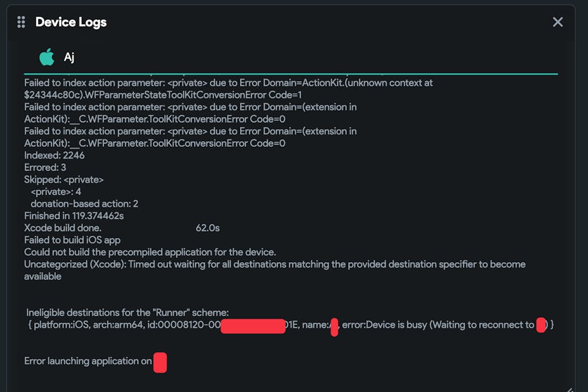The width and height of the screenshot is (588, 392).
Task: Click the "Could not build the precompiled application" line
Action: click(150, 252)
